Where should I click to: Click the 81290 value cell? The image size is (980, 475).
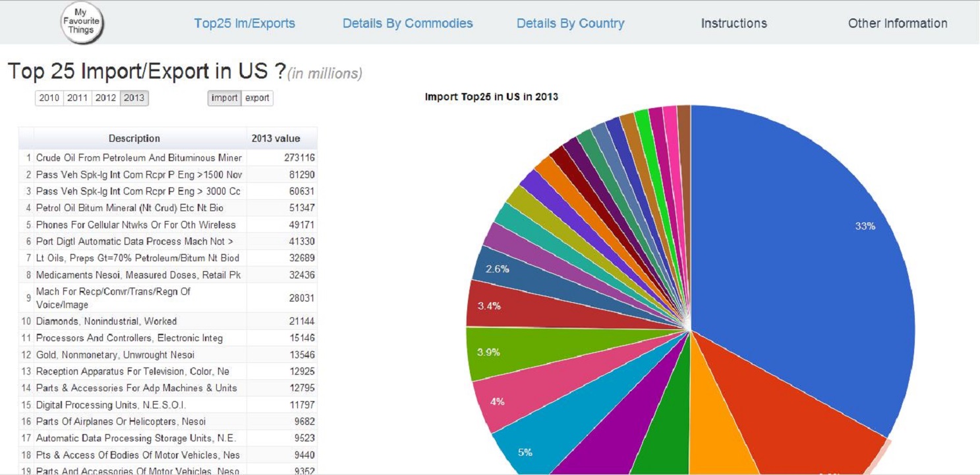point(282,175)
